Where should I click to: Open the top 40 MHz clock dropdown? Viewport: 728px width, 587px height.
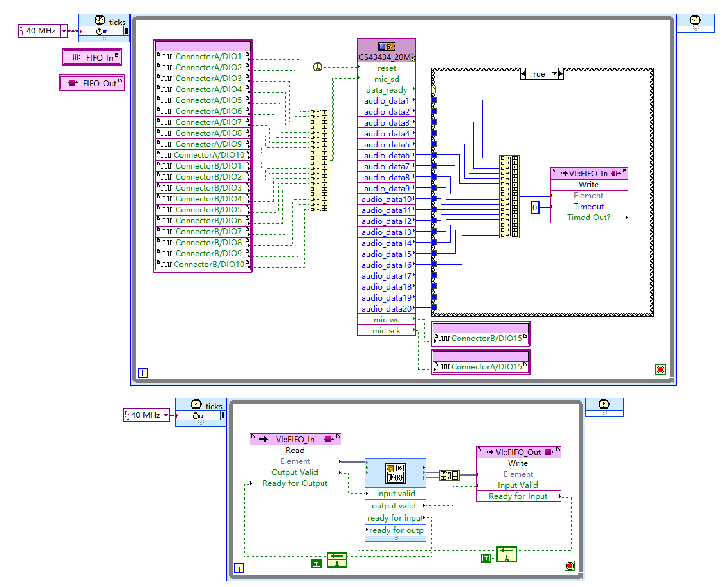tap(64, 31)
